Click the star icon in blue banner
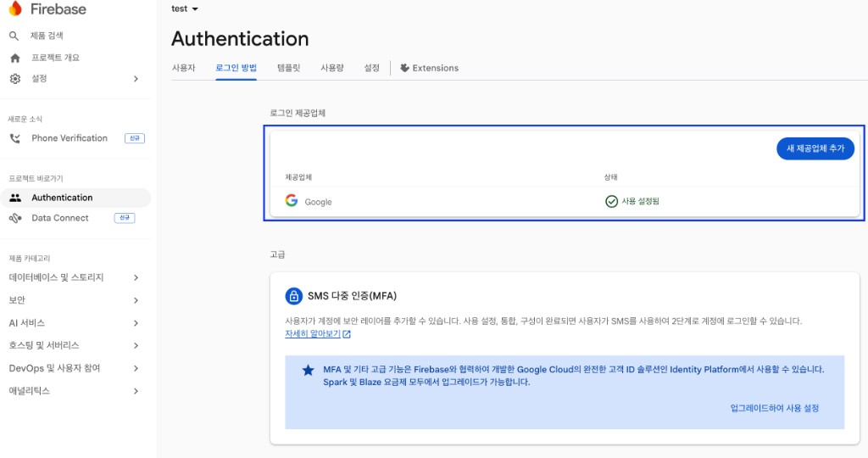This screenshot has width=868, height=458. [x=308, y=370]
